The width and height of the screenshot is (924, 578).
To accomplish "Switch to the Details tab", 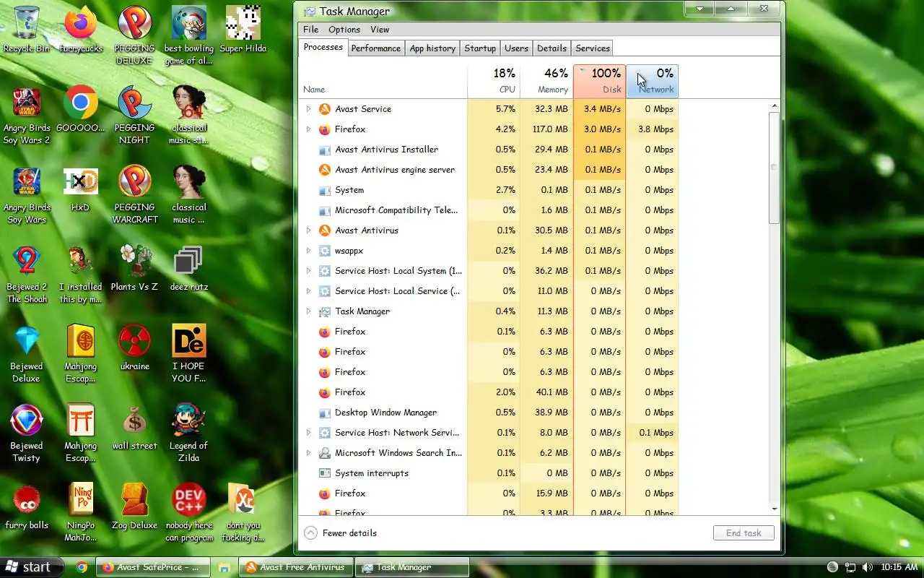I will [552, 48].
